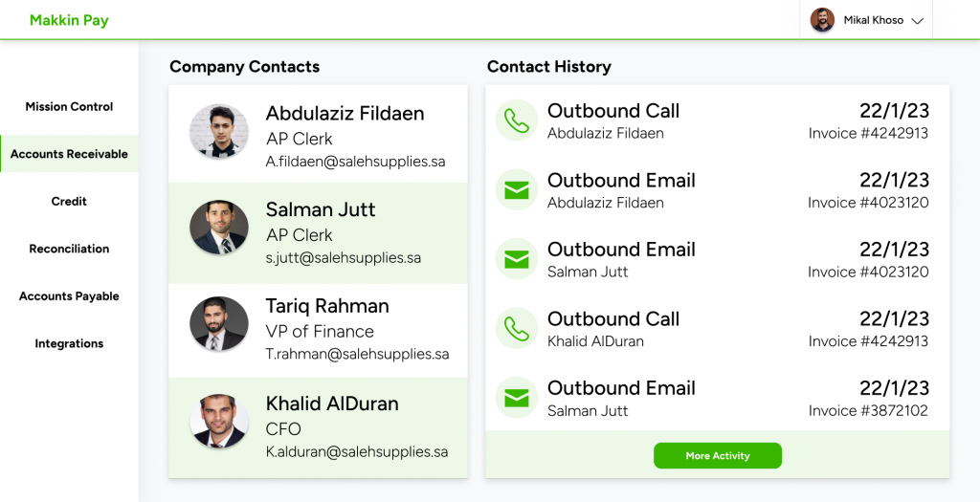Expand the user account dropdown chevron
The image size is (980, 502).
click(x=917, y=21)
